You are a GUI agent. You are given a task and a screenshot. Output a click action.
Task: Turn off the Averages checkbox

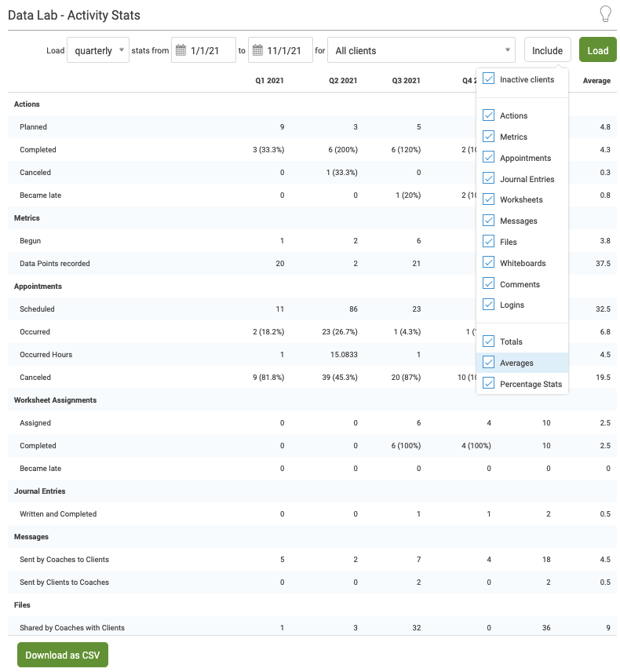[489, 363]
